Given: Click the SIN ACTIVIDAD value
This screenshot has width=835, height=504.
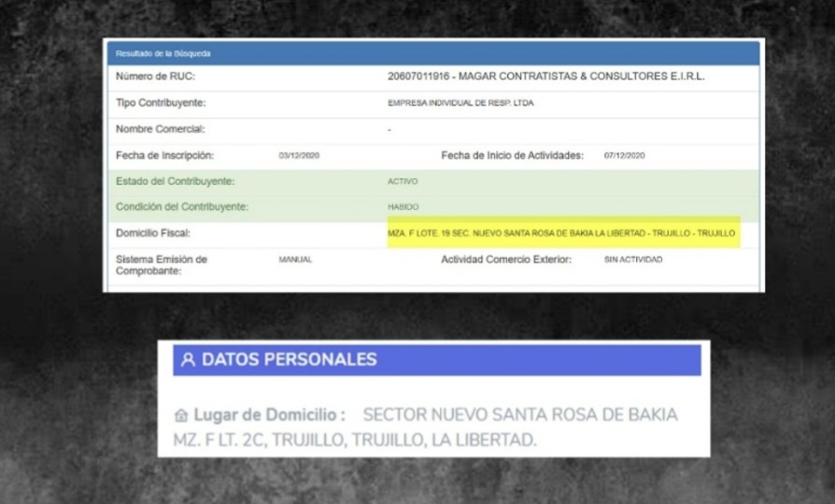Looking at the screenshot, I should point(632,259).
